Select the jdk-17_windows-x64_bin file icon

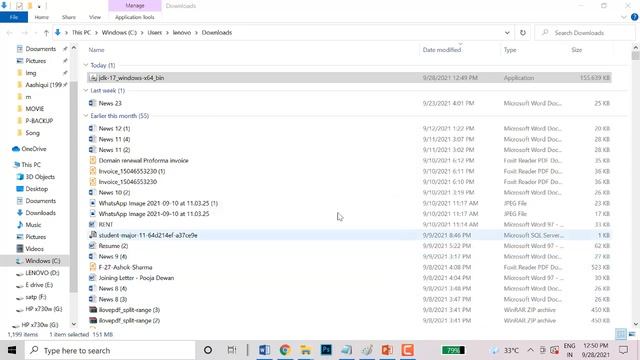93,78
